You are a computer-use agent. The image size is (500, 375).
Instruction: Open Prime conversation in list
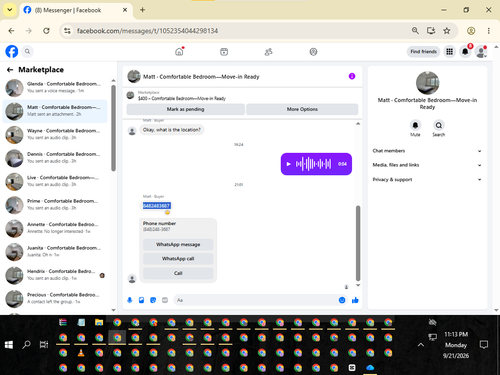tap(55, 205)
